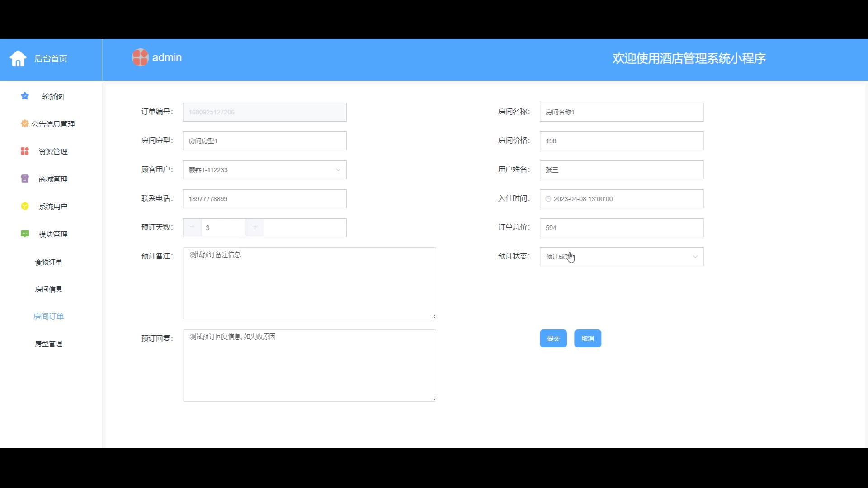The image size is (868, 488).
Task: Click the admin avatar icon
Action: coord(140,57)
